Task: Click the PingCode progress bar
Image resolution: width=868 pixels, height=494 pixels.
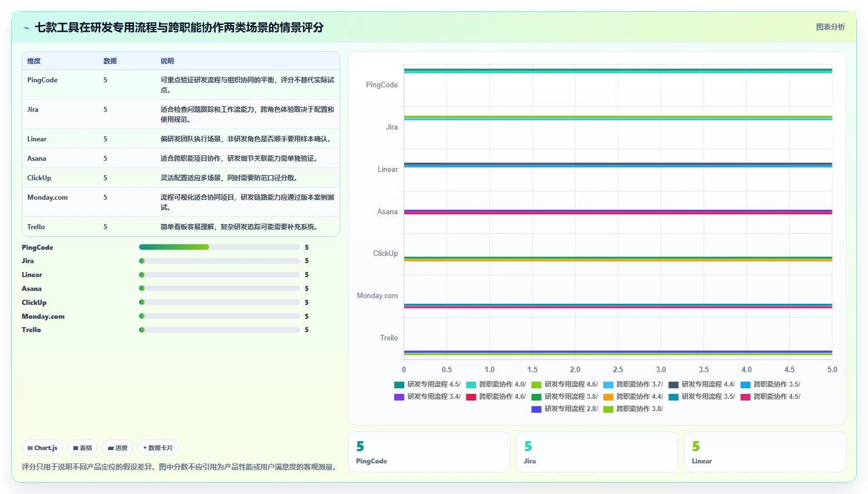Action: (220, 247)
